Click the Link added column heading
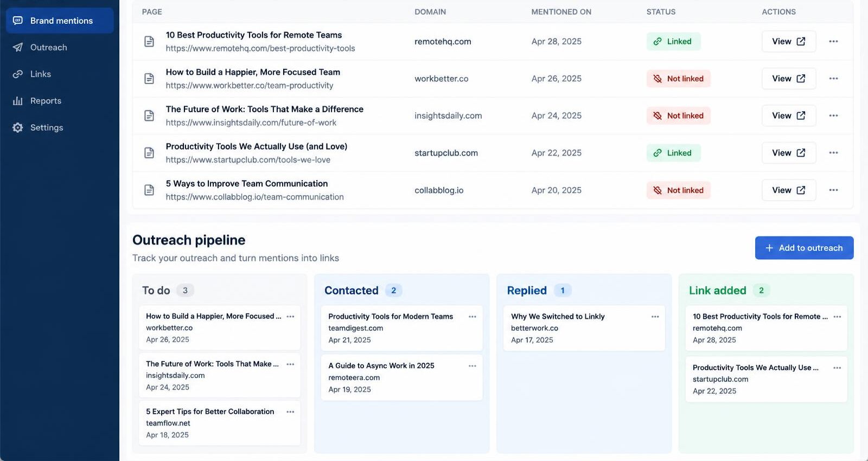This screenshot has height=461, width=868. tap(717, 290)
